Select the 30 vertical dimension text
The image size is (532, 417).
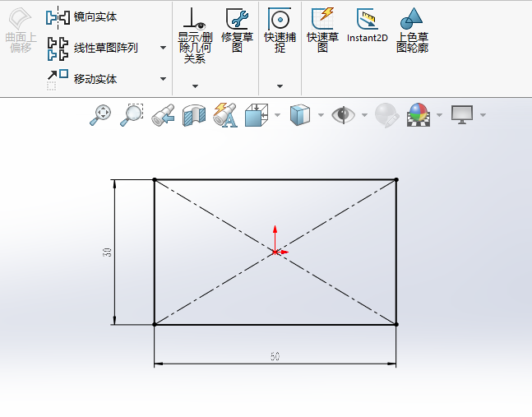107,253
